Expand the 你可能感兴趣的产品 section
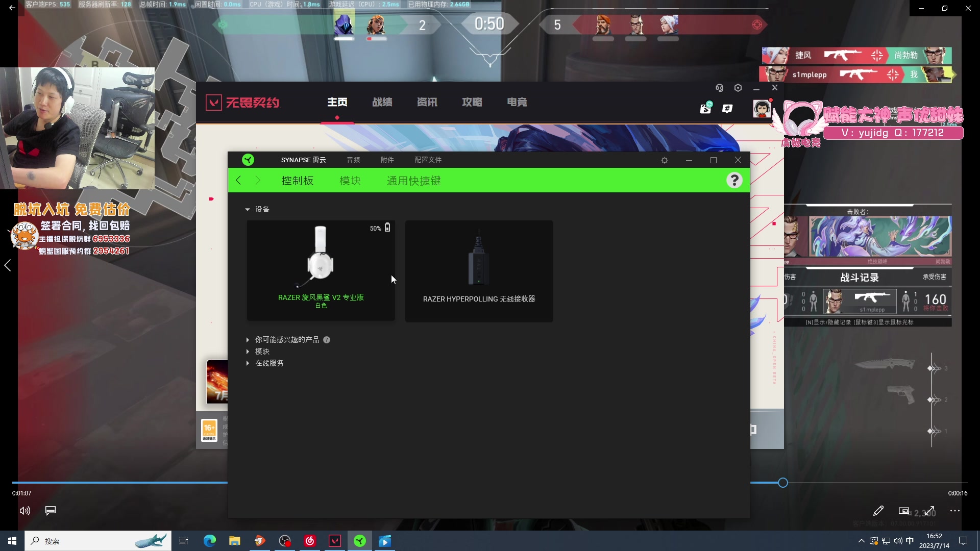980x551 pixels. point(248,339)
